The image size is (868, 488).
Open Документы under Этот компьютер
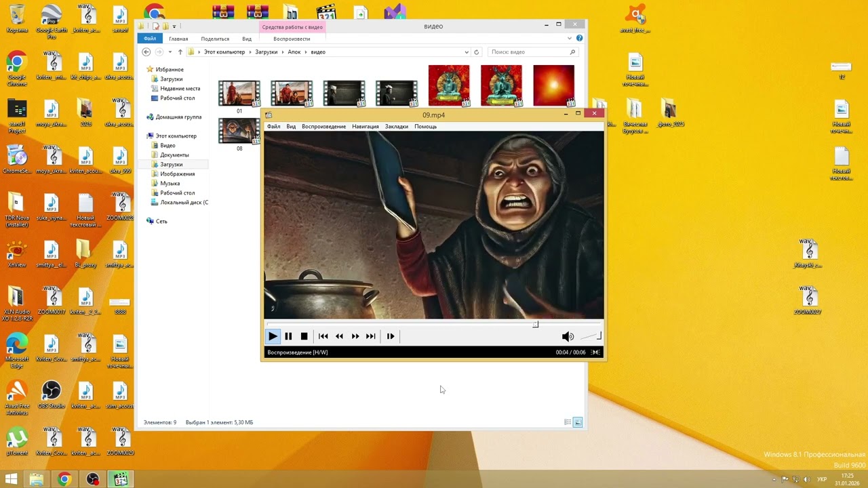click(x=174, y=155)
